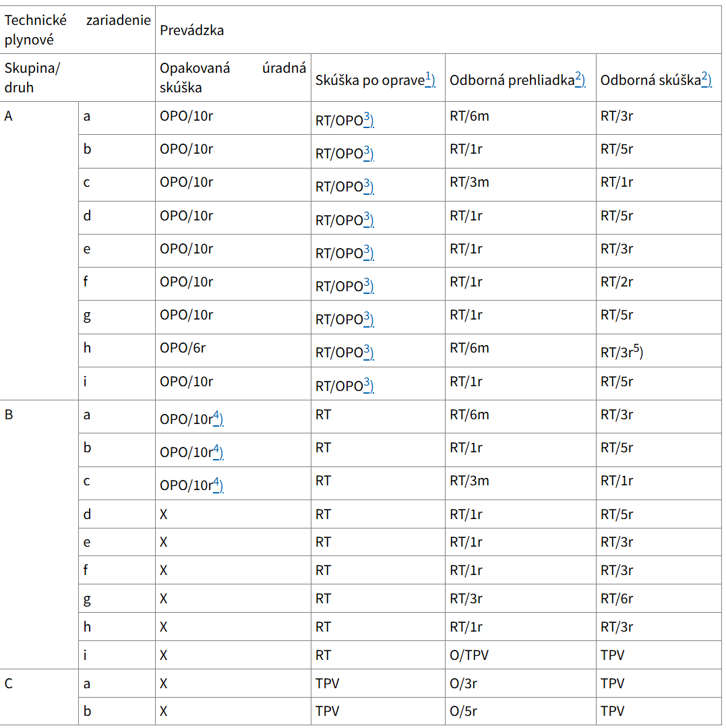This screenshot has width=726, height=728.
Task: Select the O/3r cell in group C
Action: coord(464,684)
